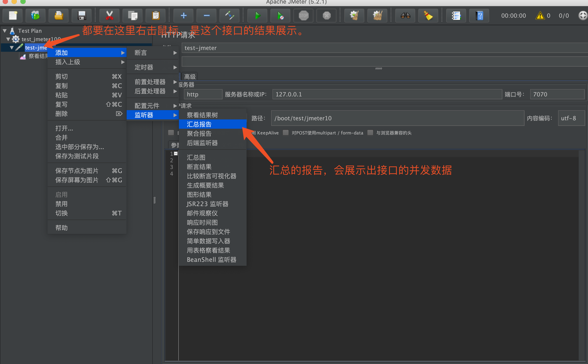Image resolution: width=588 pixels, height=364 pixels.
Task: Paste using the clipboard toolbar icon
Action: point(156,16)
